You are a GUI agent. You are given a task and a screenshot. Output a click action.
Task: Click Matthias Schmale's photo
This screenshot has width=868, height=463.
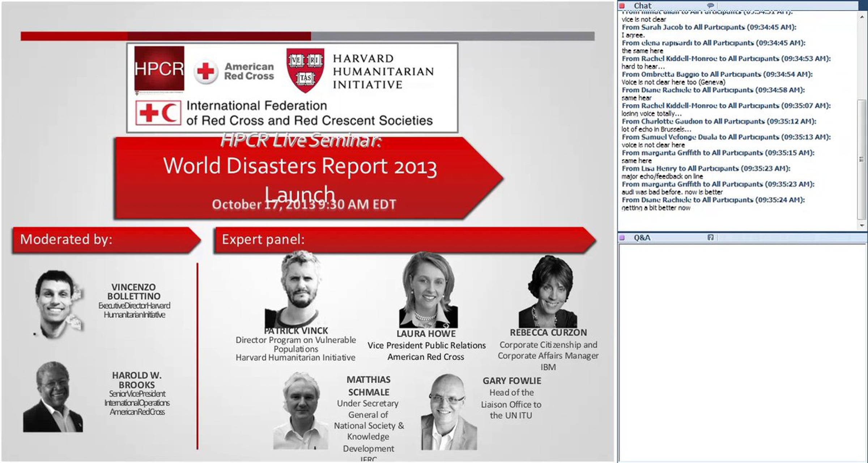coord(301,411)
